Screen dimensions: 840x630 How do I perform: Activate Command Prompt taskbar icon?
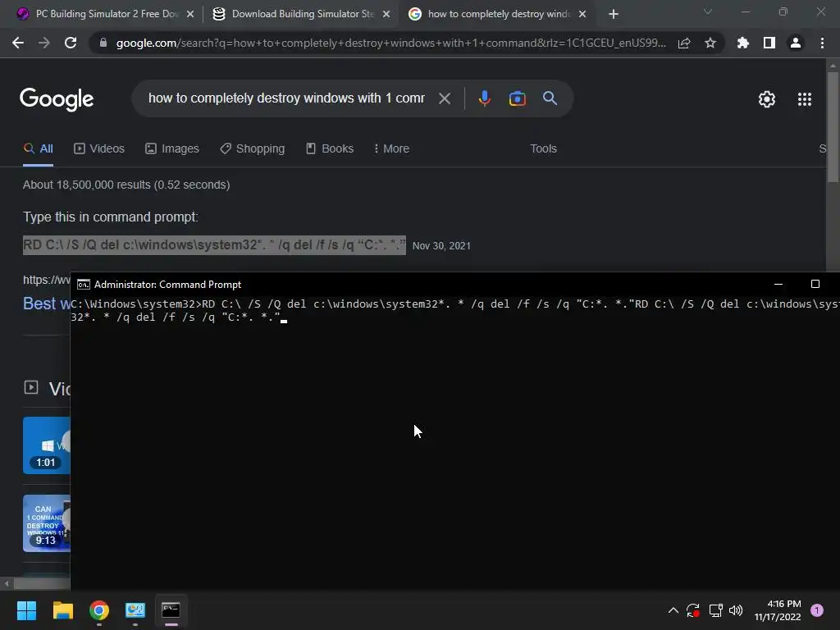171,610
